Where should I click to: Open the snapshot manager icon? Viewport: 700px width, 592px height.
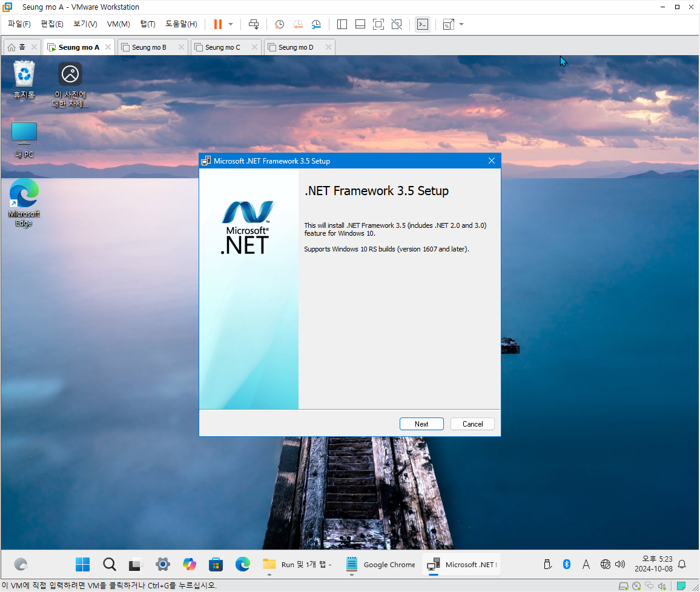pos(316,24)
